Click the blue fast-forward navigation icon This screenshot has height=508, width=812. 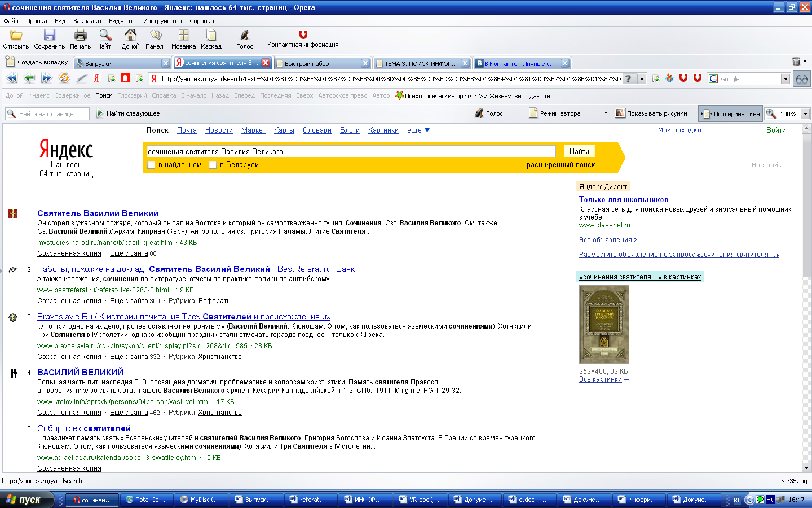[47, 78]
